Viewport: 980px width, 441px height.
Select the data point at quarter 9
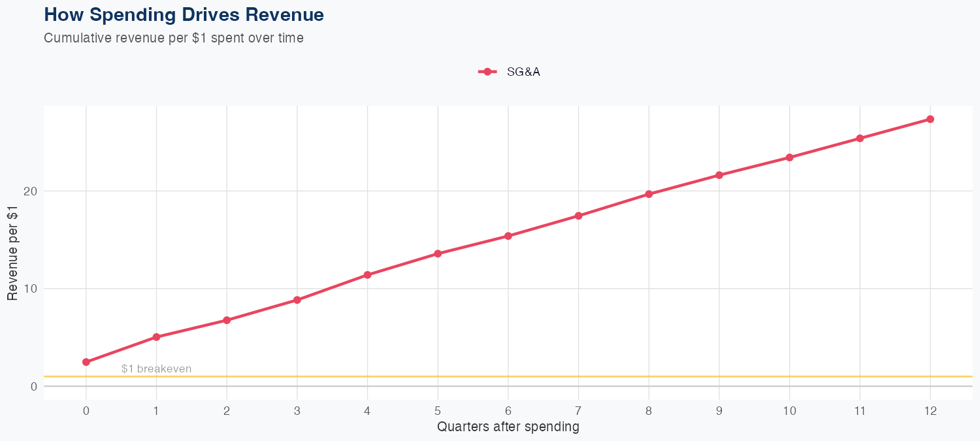tap(719, 175)
